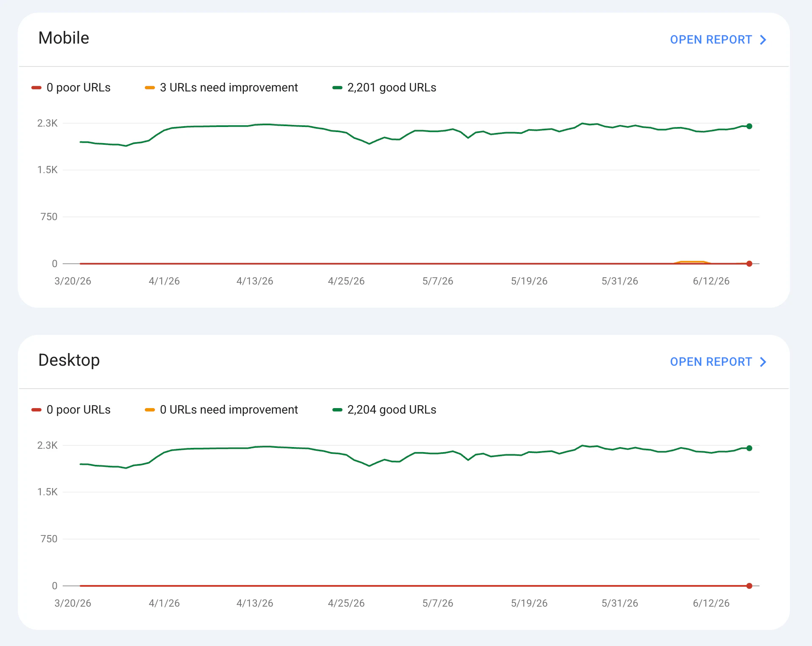The height and width of the screenshot is (646, 812).
Task: Click green endpoint dot on Desktop chart
Action: (x=749, y=448)
